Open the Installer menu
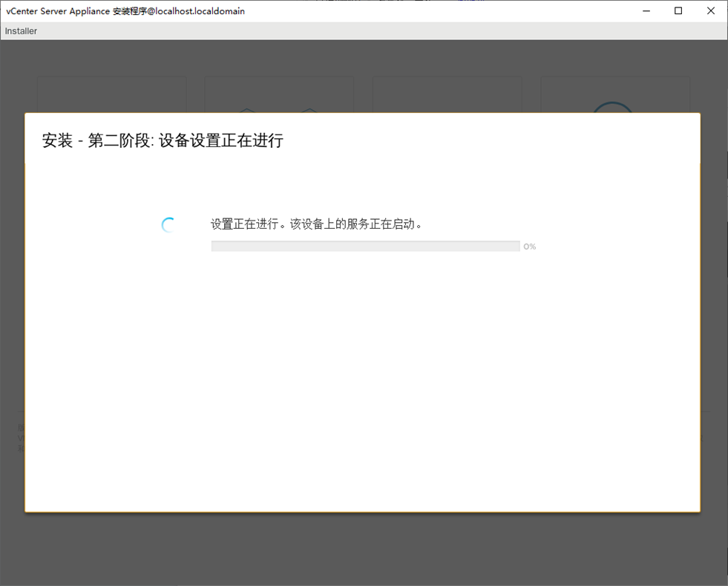Image resolution: width=728 pixels, height=586 pixels. pyautogui.click(x=21, y=31)
